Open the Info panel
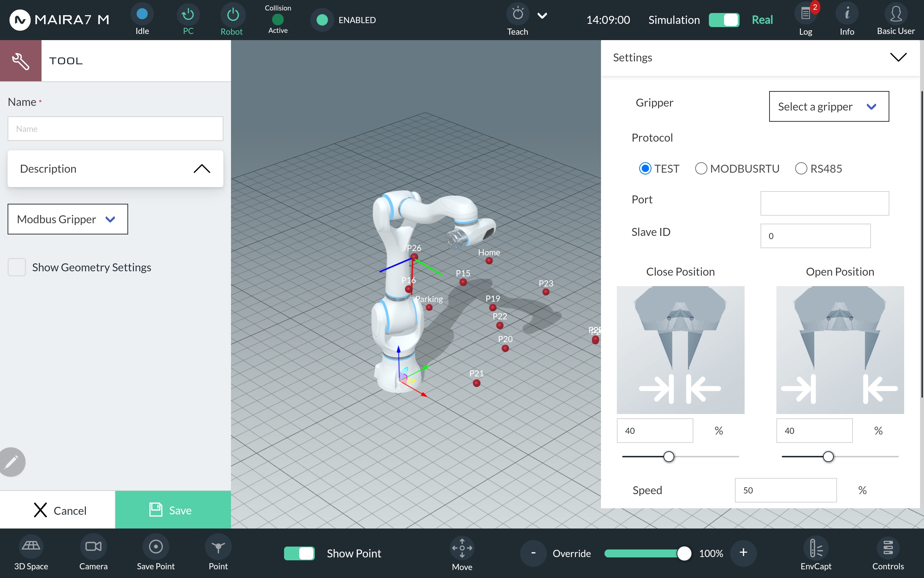This screenshot has height=578, width=924. [x=847, y=14]
